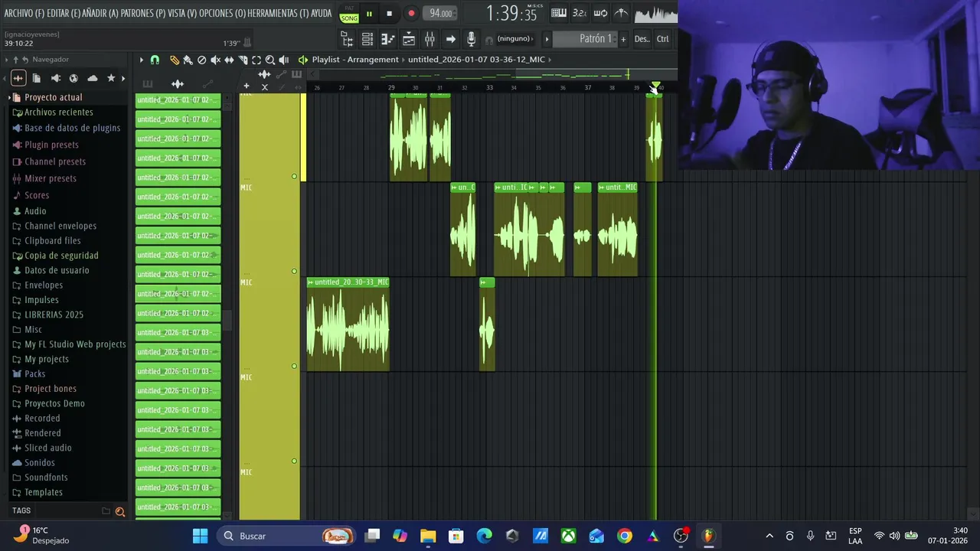Screen dimensions: 980x551
Task: Select the delete tool in playlist
Action: [201, 60]
